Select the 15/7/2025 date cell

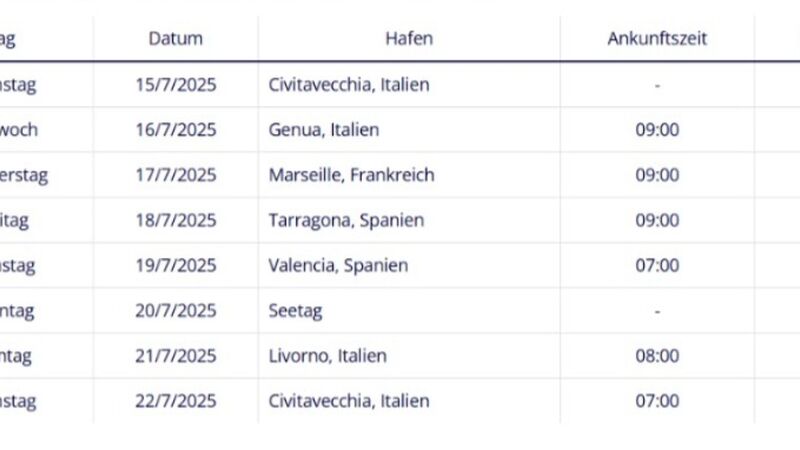tap(176, 85)
